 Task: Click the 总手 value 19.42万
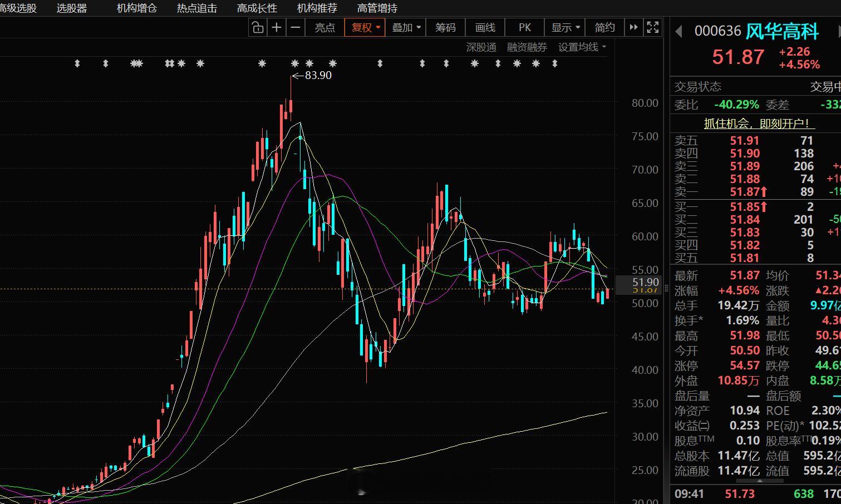click(x=738, y=305)
